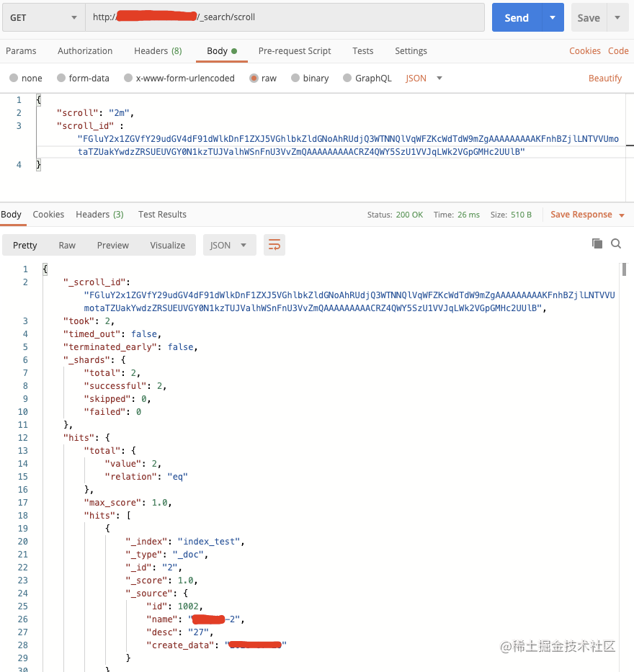Viewport: 634px width, 672px height.
Task: Click the "desc": "27" line
Action: 179,632
